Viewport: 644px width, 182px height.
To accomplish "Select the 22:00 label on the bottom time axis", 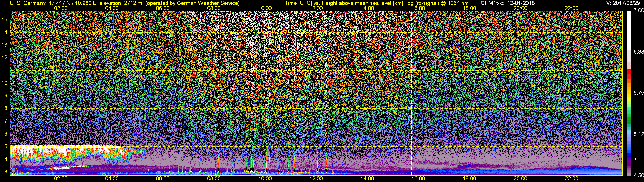I will click(x=571, y=179).
